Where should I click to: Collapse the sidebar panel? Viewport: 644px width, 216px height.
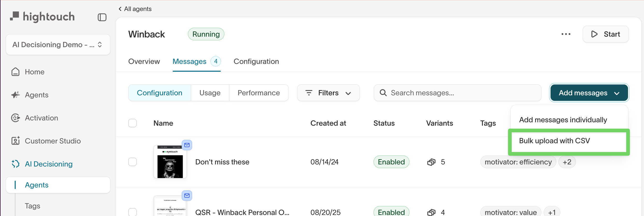(x=102, y=17)
